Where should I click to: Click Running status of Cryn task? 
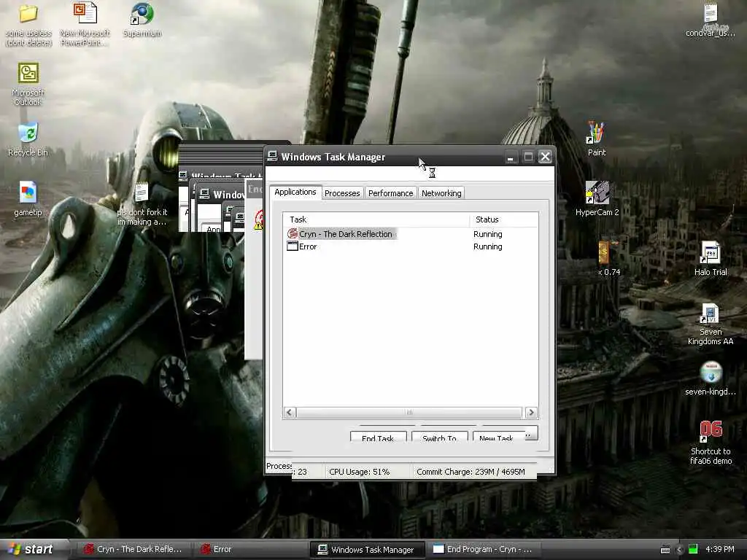(488, 234)
